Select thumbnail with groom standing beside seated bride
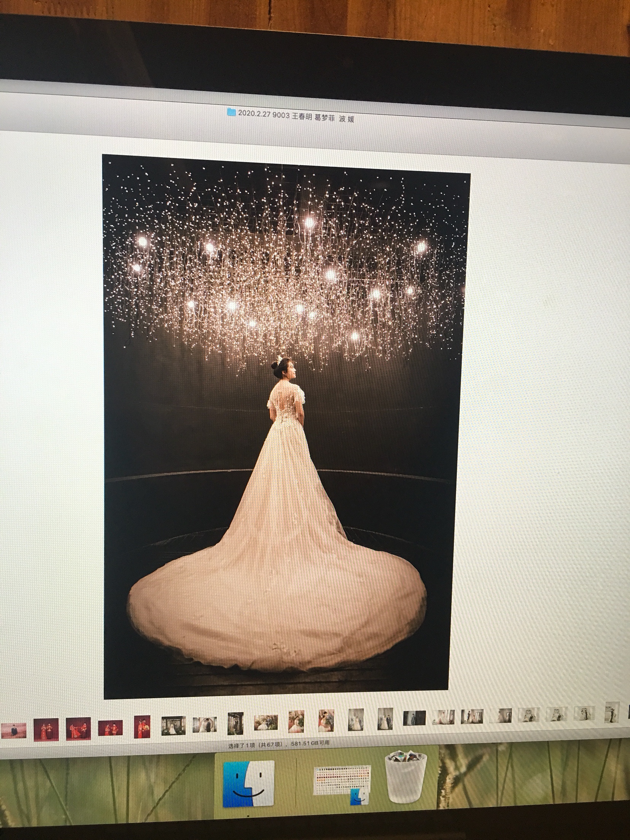 click(473, 716)
